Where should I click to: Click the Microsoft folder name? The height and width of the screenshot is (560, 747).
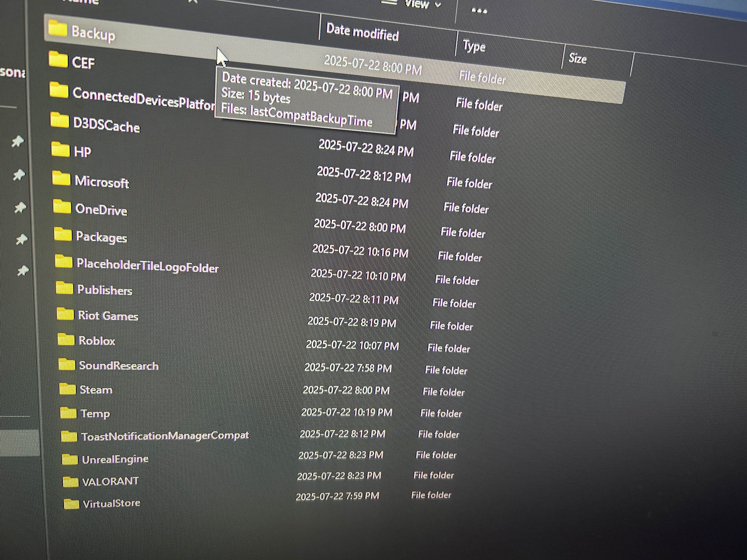(102, 182)
